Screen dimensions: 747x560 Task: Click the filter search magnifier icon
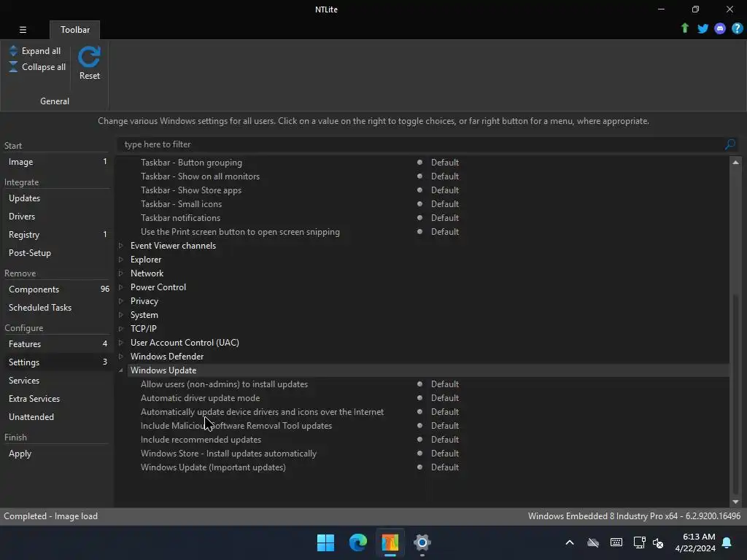[729, 144]
